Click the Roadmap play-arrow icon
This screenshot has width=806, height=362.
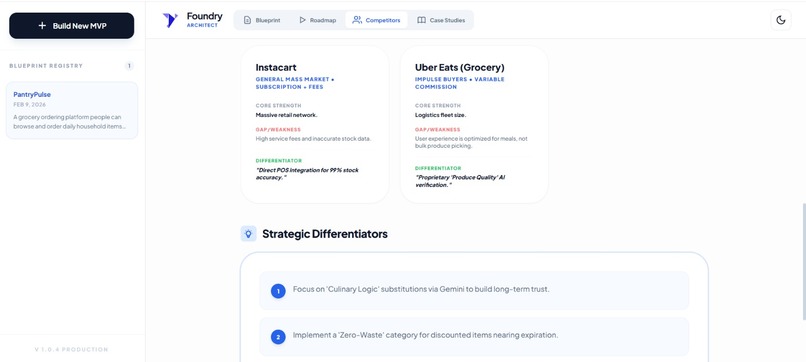302,20
